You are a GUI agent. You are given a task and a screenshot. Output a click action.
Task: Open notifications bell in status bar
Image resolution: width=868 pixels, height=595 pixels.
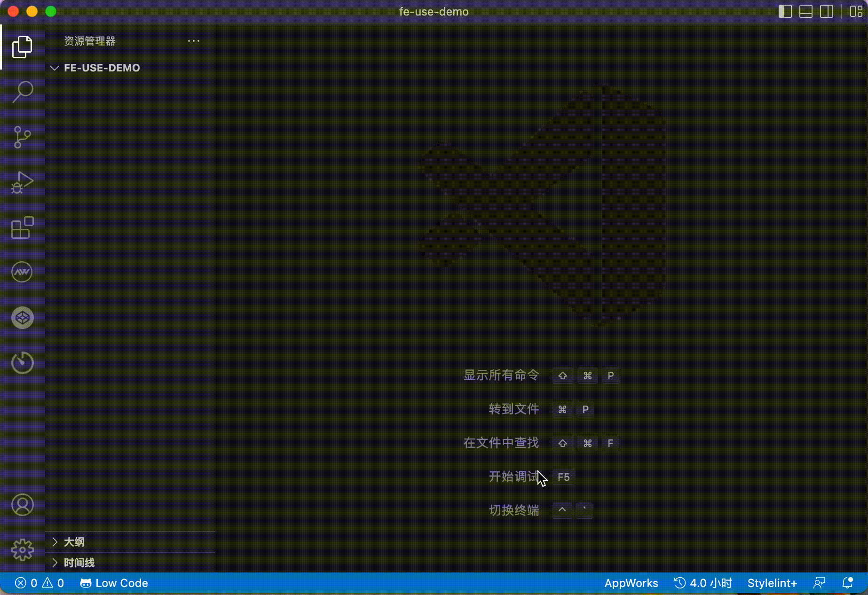847,583
